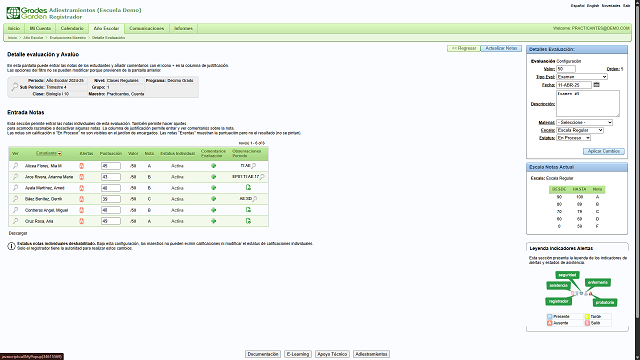
Task: View details for Contreras Angel, Miguel
Action: [15, 210]
